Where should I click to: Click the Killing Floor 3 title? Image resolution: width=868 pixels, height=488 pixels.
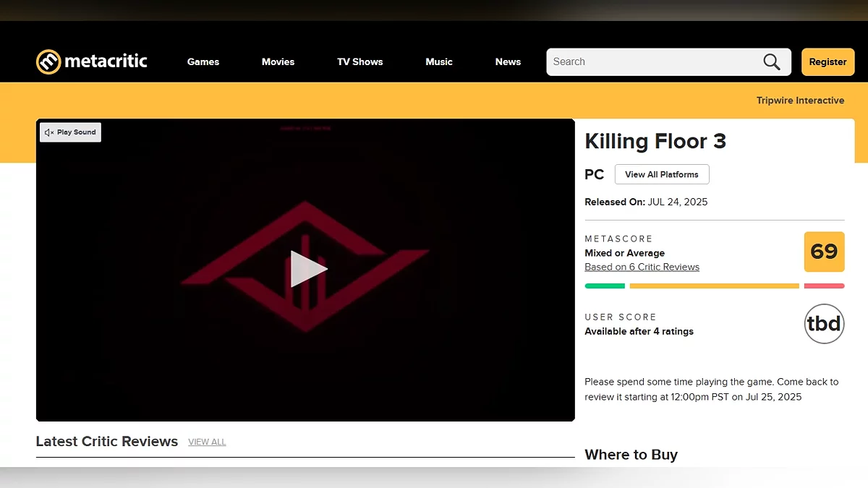[655, 141]
